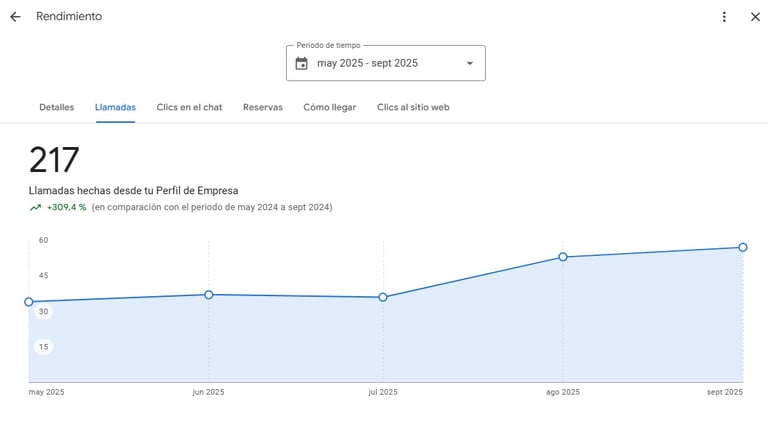The image size is (768, 430).
Task: Select the Llamadas tab
Action: [x=115, y=107]
